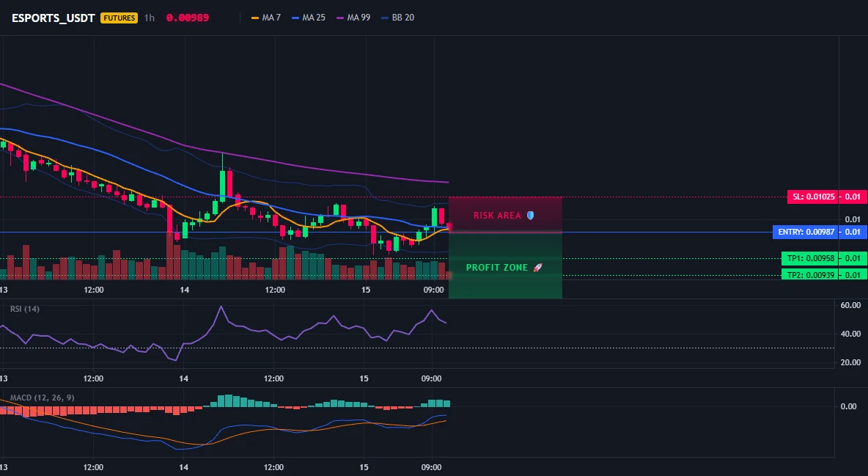868x476 pixels.
Task: Click the red 0.00989 current price
Action: (x=188, y=18)
